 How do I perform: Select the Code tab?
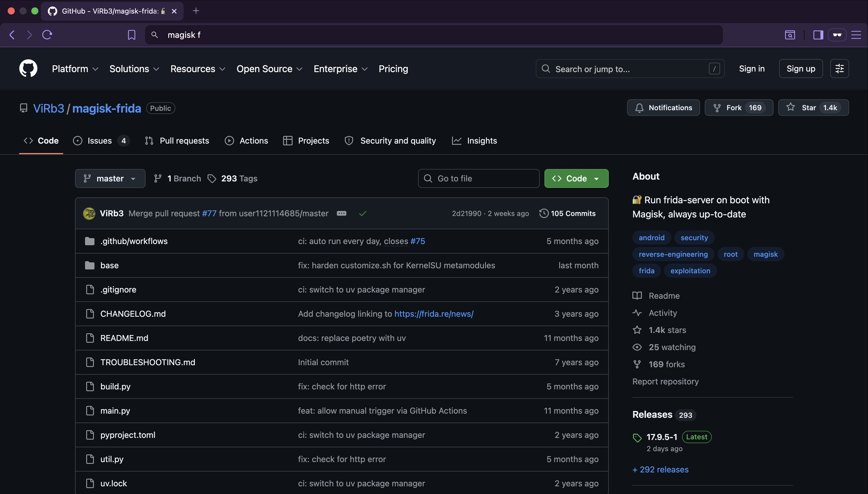pyautogui.click(x=41, y=140)
